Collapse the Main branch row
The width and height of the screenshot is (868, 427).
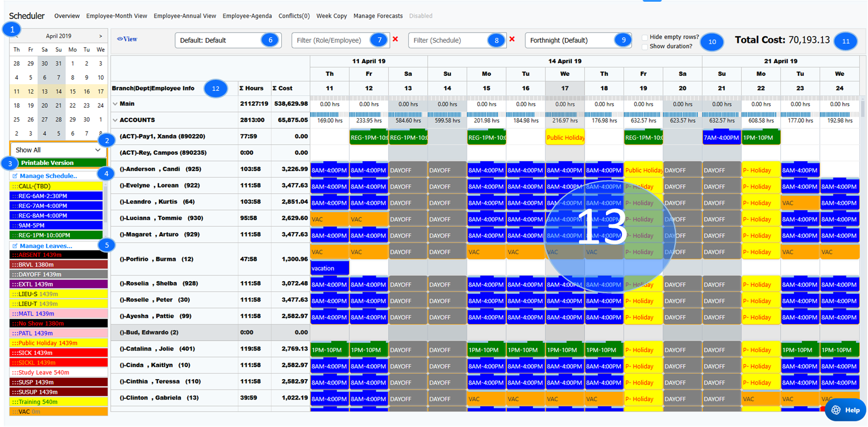[x=115, y=104]
